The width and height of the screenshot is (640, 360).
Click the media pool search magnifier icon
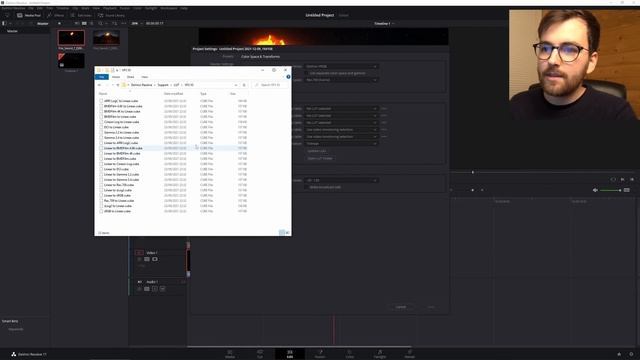[100, 23]
